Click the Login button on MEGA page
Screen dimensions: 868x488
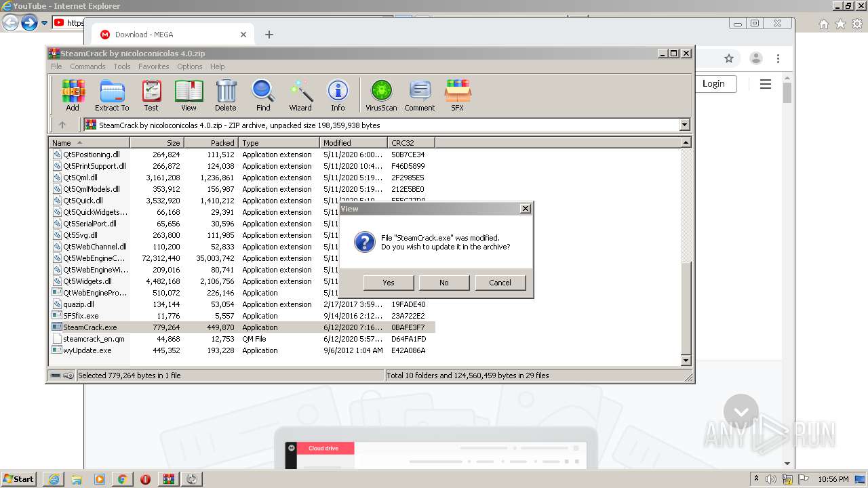click(x=713, y=83)
